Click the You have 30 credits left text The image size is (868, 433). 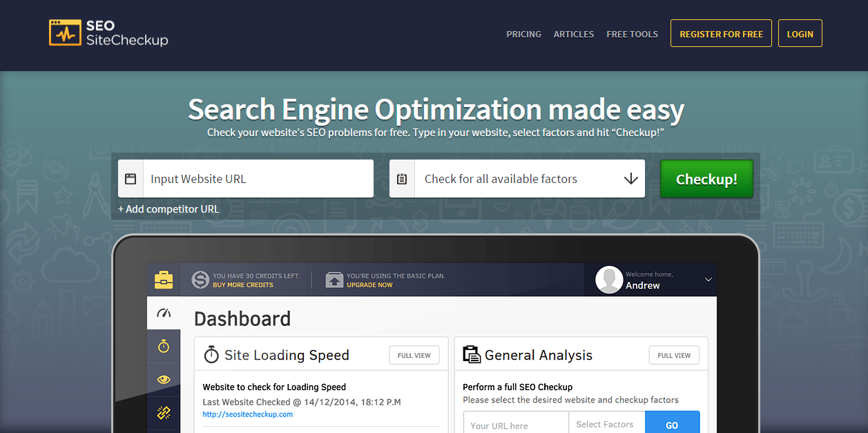click(x=256, y=276)
